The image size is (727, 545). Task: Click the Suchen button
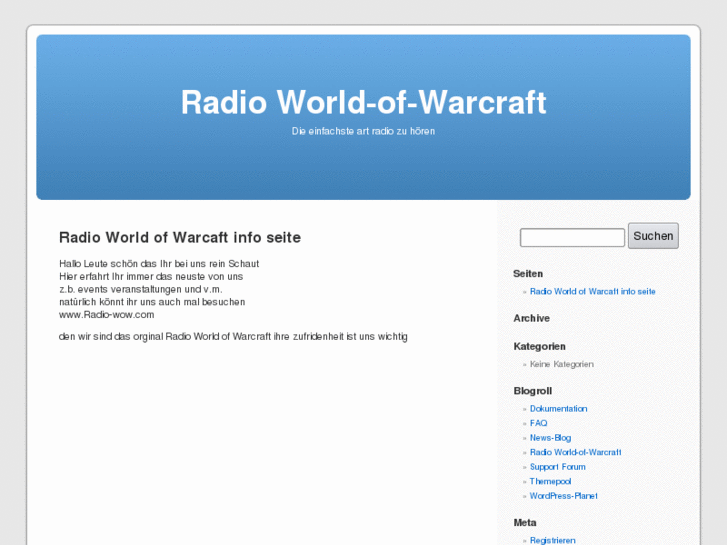pyautogui.click(x=653, y=236)
